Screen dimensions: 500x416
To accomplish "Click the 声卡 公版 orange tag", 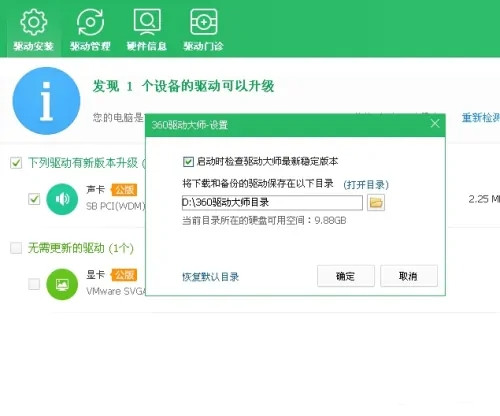I will click(x=124, y=190).
